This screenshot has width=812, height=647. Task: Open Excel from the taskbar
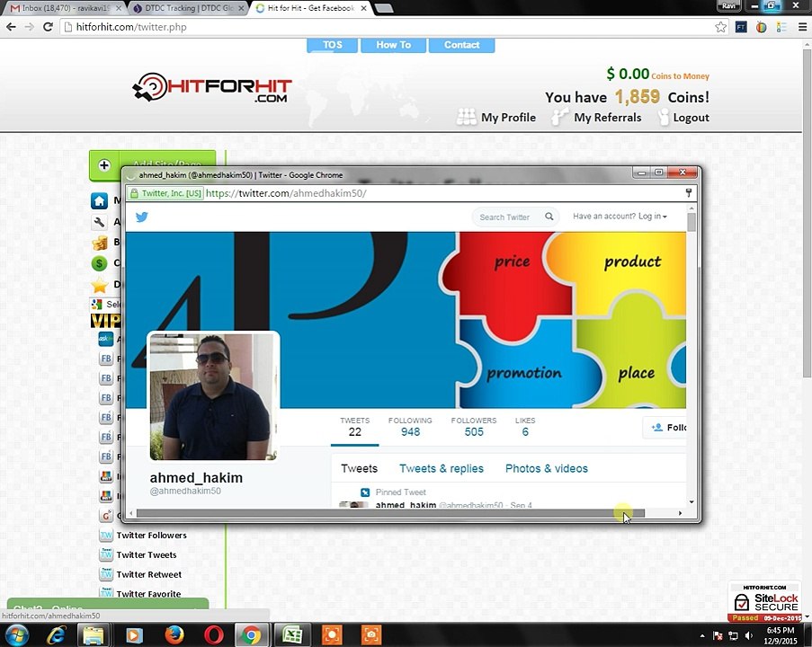click(x=292, y=635)
